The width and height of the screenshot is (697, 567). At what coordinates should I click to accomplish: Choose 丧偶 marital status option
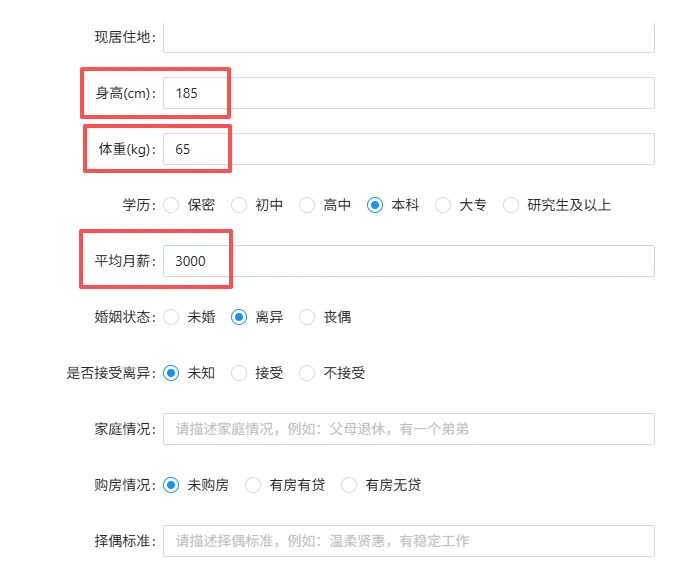pyautogui.click(x=307, y=317)
